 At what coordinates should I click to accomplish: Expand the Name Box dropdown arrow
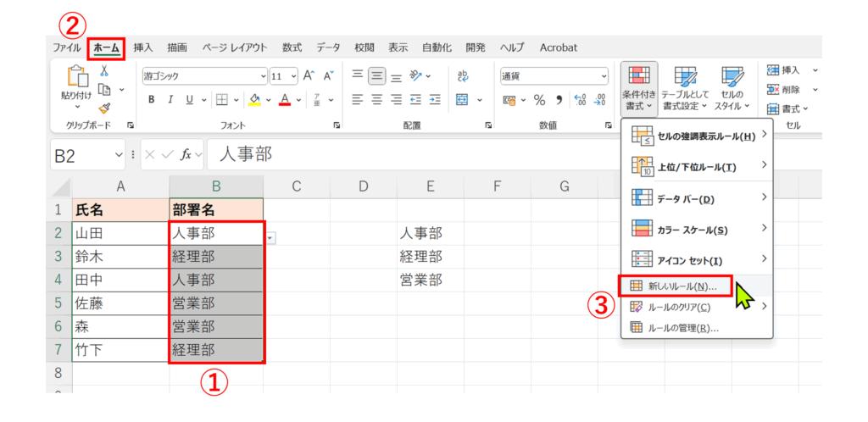(x=118, y=155)
